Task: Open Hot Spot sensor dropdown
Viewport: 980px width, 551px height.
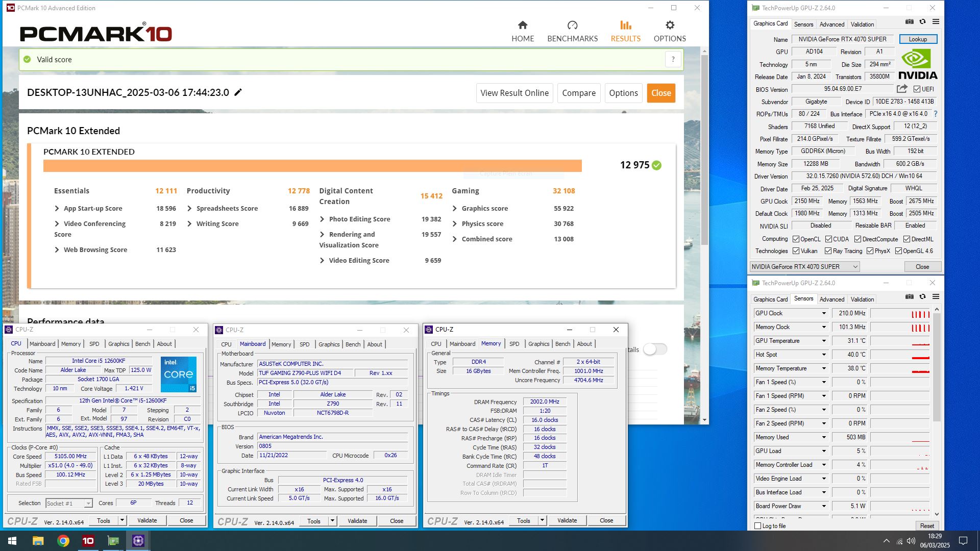Action: pyautogui.click(x=823, y=355)
